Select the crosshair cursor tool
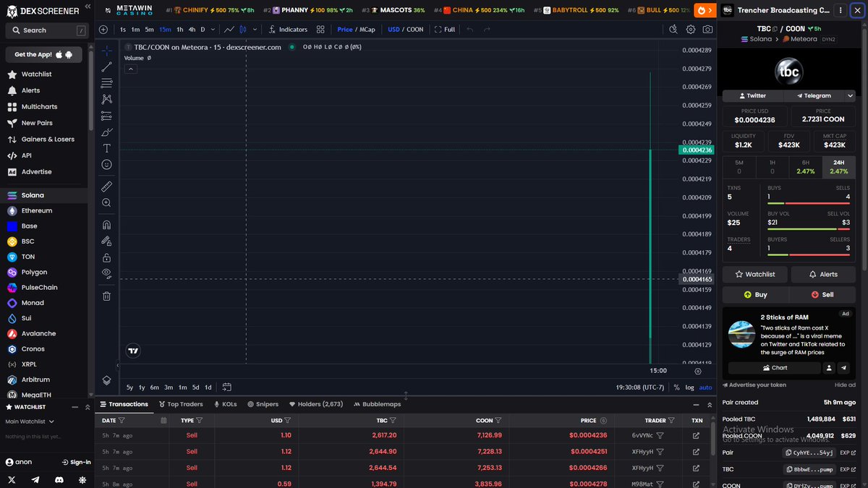868x488 pixels. [107, 51]
